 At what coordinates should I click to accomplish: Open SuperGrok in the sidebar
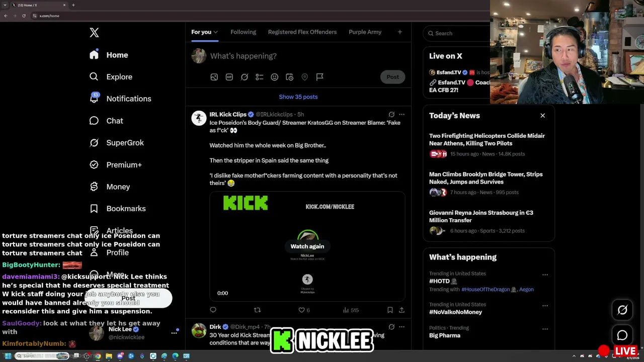click(x=117, y=143)
